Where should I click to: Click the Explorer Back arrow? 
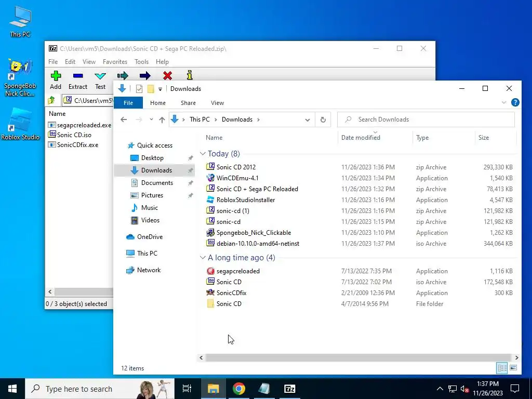(124, 119)
